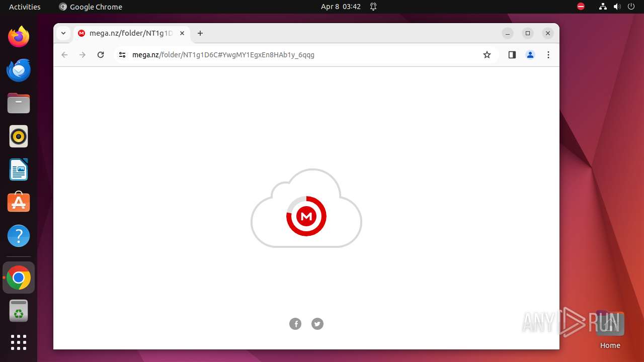Go back to the previous page

point(64,55)
